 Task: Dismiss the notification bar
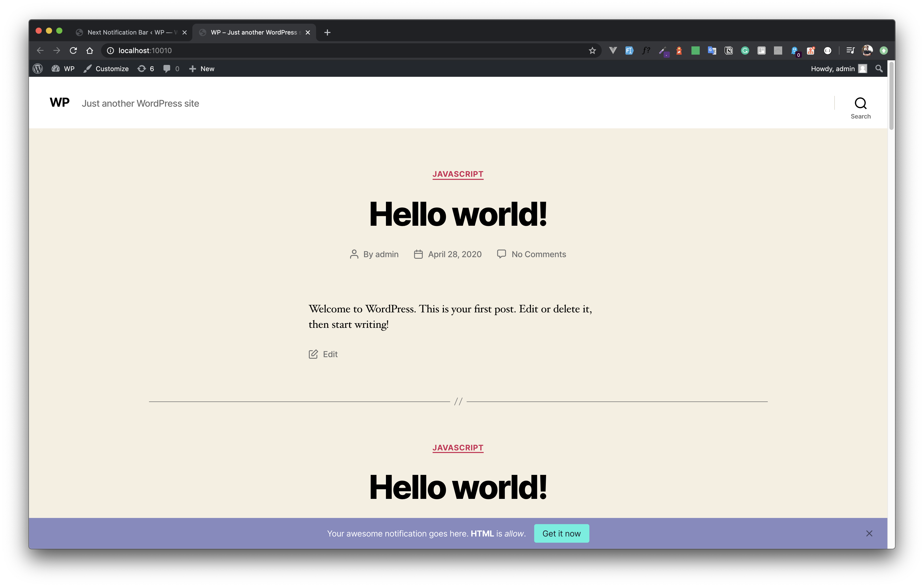869,533
